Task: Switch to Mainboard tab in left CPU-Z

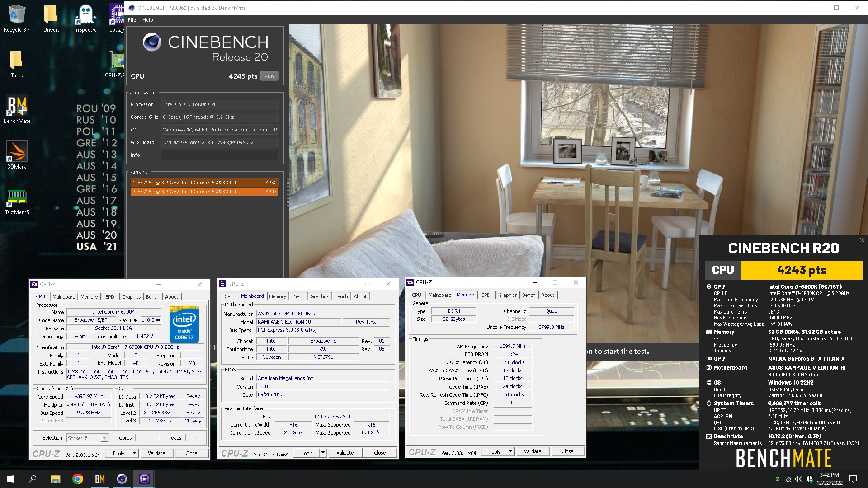Action: point(64,297)
